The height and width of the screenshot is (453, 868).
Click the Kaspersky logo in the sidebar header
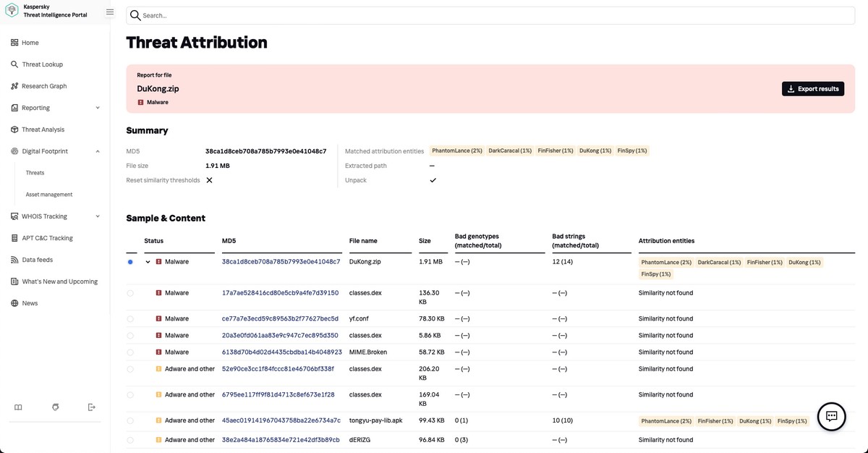12,11
